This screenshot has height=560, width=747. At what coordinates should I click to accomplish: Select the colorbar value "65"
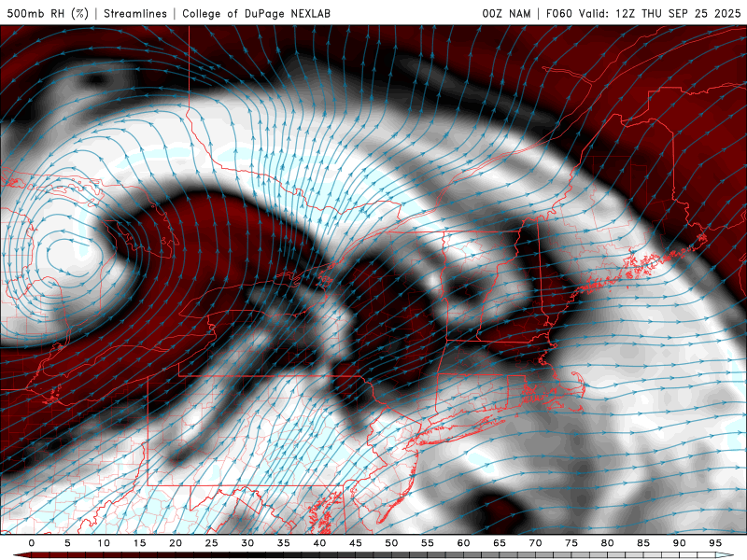pos(500,543)
